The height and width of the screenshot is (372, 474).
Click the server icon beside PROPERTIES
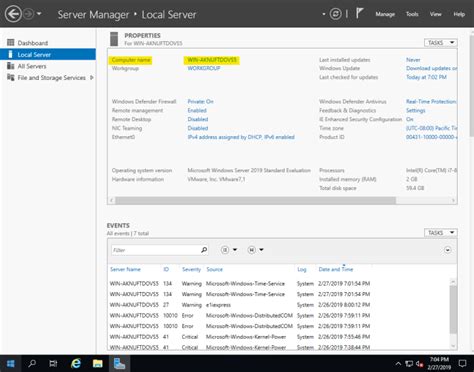pos(114,39)
